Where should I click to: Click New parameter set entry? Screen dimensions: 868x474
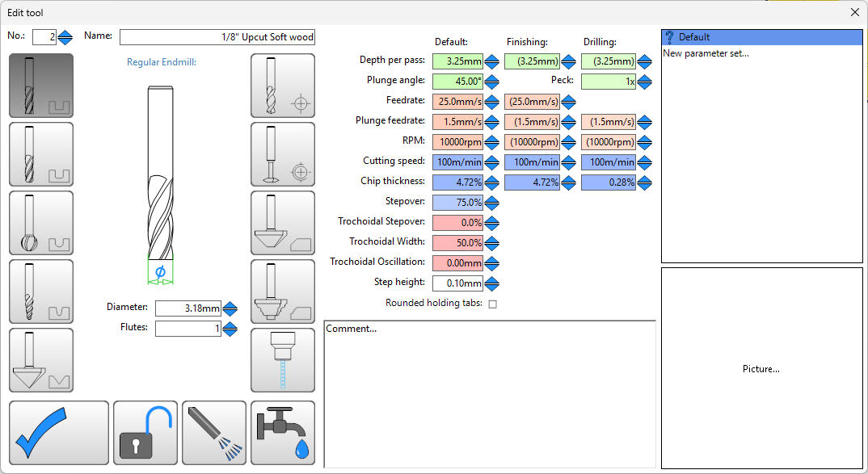coord(706,53)
